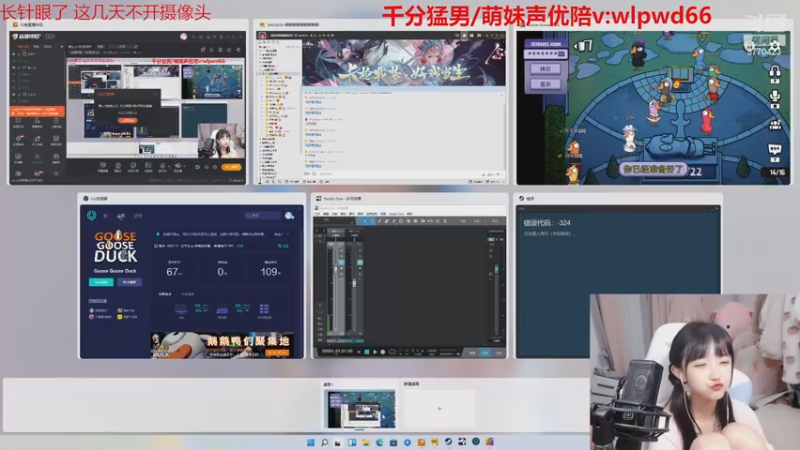Switch to the chat window with the anime banner
This screenshot has width=800, height=450.
pos(381,102)
